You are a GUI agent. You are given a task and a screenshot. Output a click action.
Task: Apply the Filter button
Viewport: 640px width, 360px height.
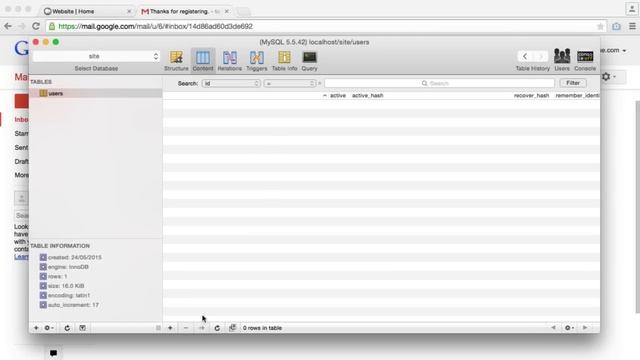pos(573,83)
